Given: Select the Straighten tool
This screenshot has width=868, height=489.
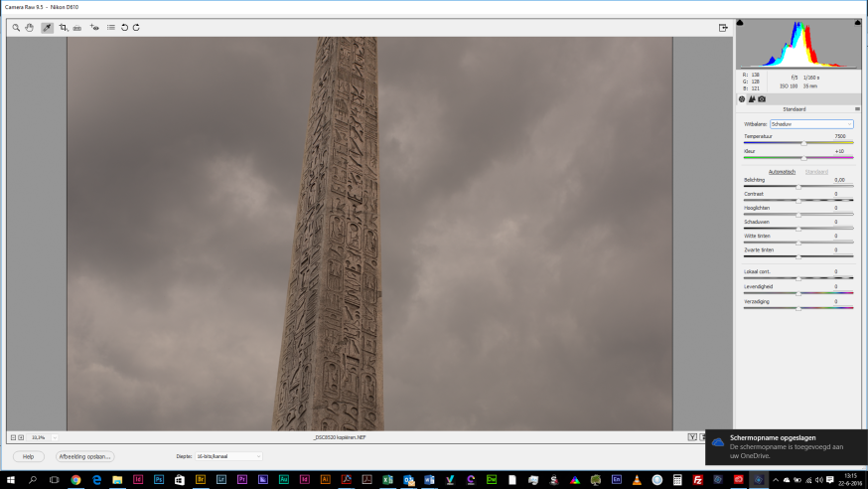Looking at the screenshot, I should [x=77, y=28].
